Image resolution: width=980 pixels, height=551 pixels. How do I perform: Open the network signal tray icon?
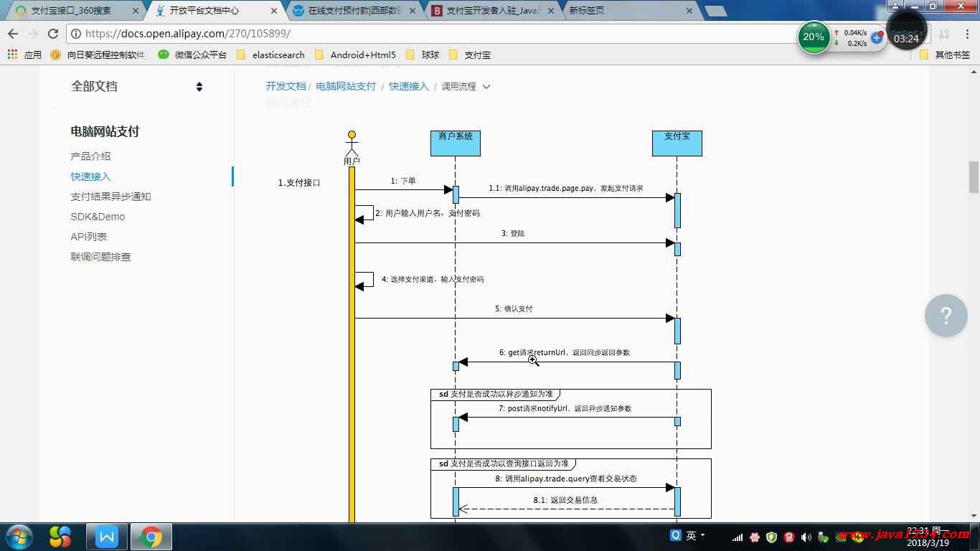pos(738,537)
